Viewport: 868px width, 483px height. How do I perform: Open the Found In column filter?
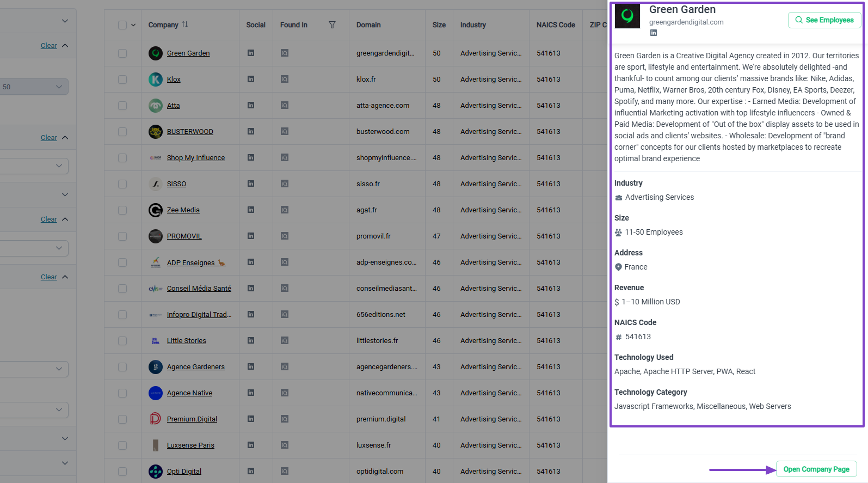332,25
